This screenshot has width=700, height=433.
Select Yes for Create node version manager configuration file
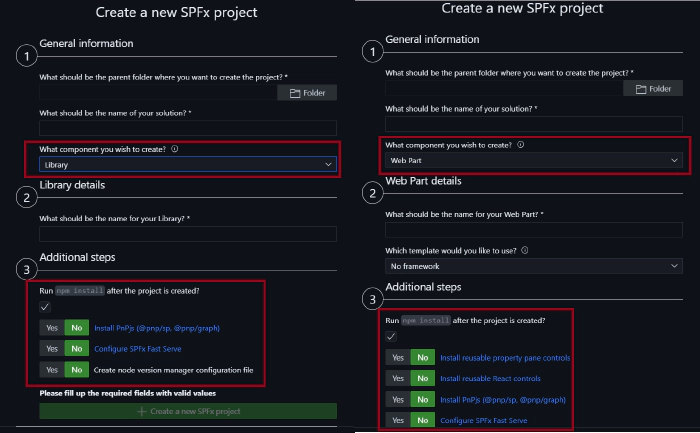pos(50,370)
